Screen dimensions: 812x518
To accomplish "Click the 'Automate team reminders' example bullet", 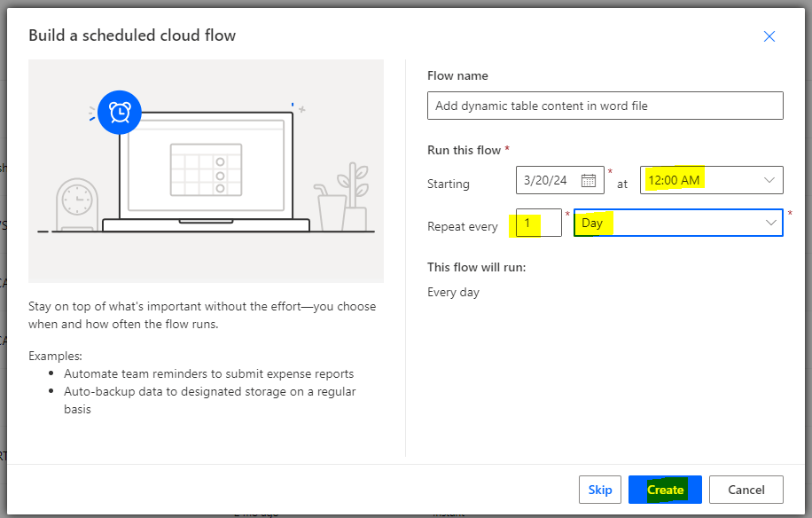I will point(208,373).
